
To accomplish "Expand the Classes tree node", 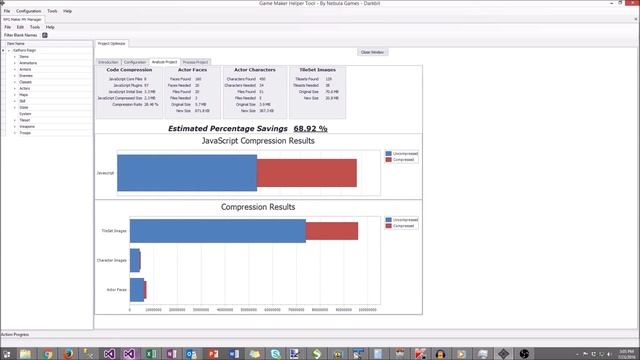I will point(15,82).
